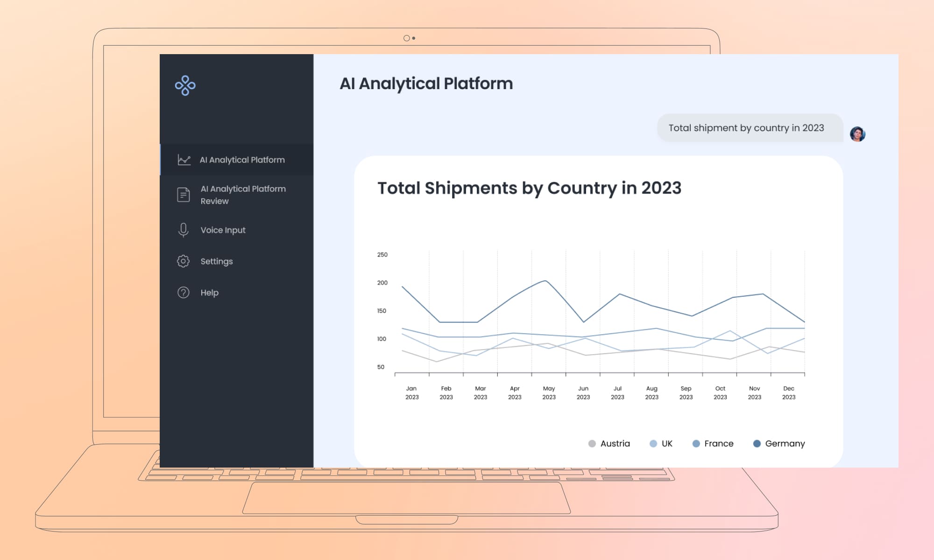Click the line chart sidebar icon
The height and width of the screenshot is (560, 934).
click(184, 160)
